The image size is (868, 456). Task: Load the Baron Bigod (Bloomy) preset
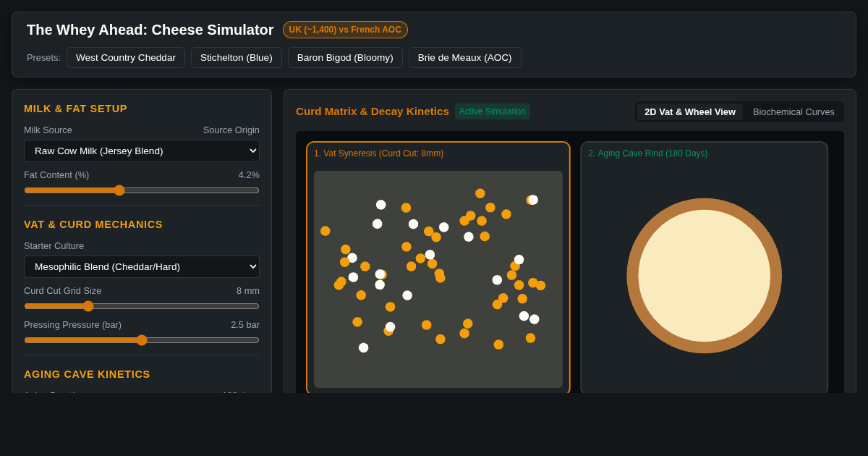[345, 58]
